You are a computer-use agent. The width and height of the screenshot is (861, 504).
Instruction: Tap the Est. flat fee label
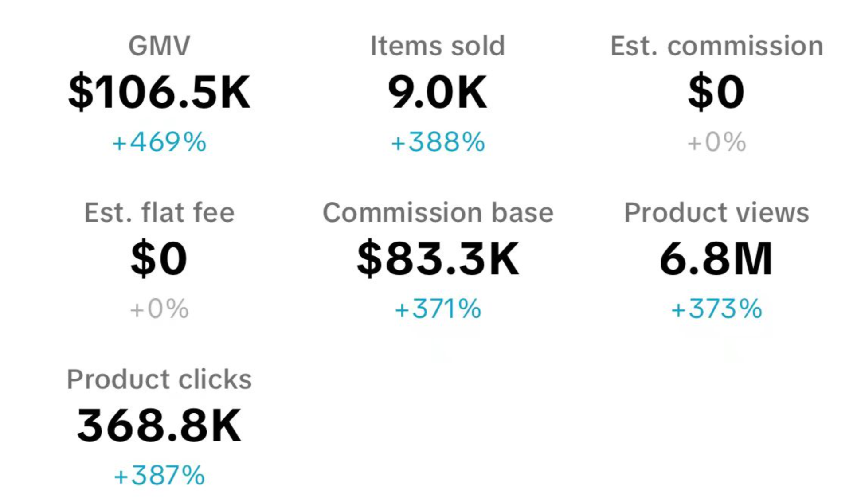click(x=159, y=212)
